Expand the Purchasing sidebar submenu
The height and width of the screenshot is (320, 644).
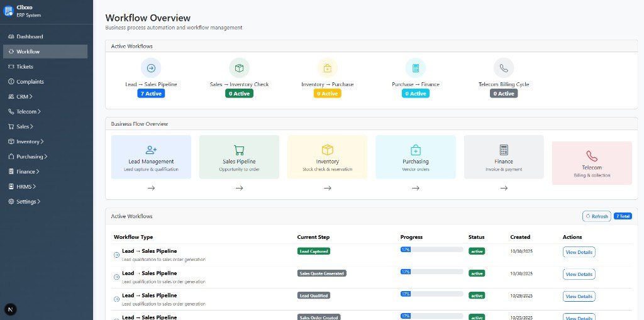pos(45,157)
